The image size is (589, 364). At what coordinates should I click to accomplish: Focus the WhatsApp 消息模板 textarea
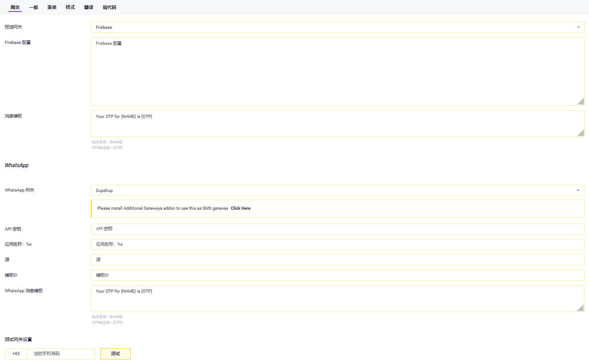337,299
